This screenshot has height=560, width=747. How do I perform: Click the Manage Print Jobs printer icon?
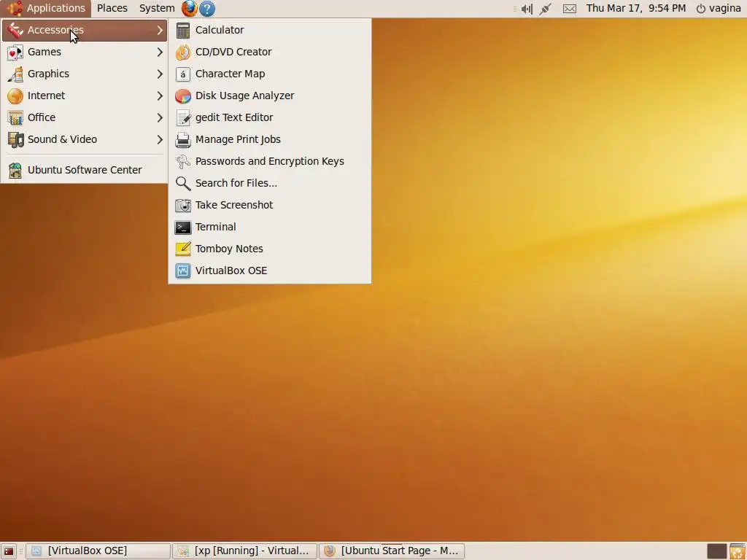click(x=183, y=139)
